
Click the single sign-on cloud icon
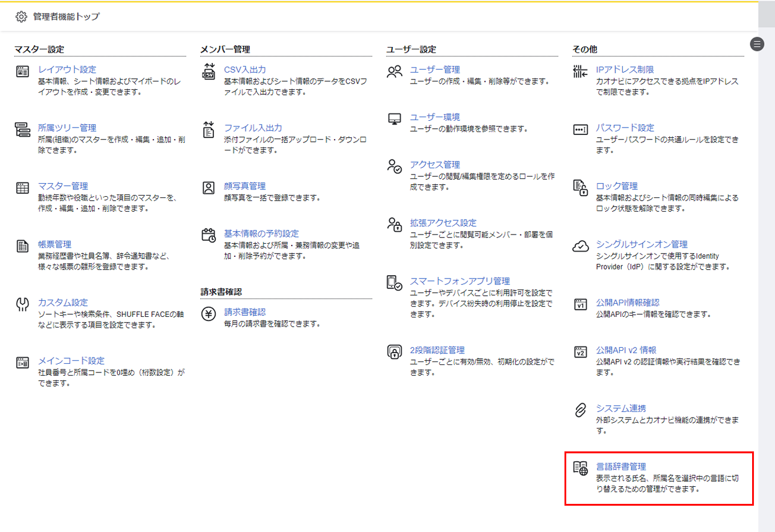[581, 247]
